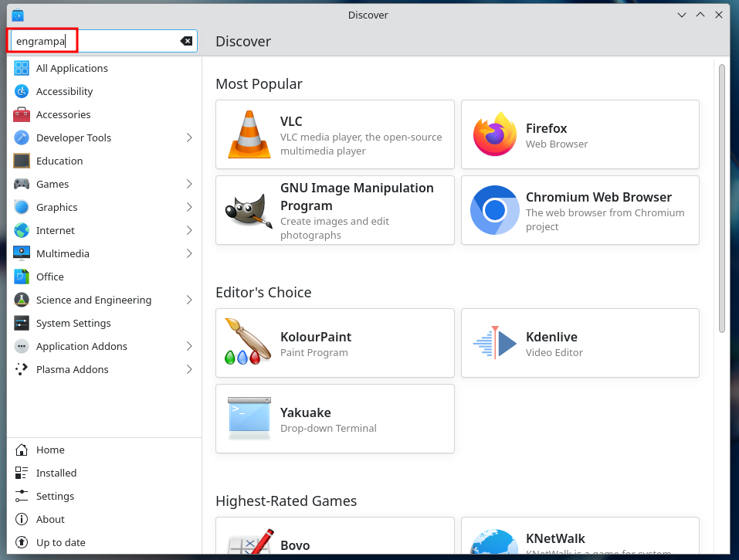Expand the Games category arrow
This screenshot has height=560, width=739.
tap(189, 184)
